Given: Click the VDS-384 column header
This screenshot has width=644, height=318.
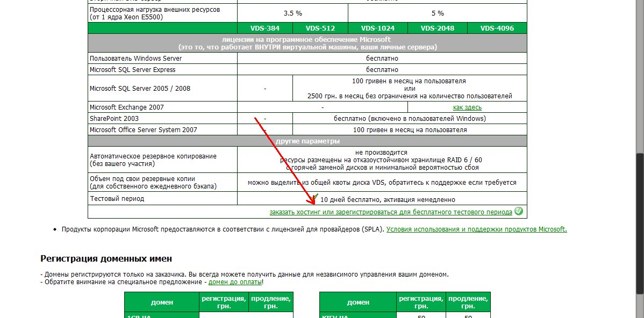Looking at the screenshot, I should click(x=265, y=28).
